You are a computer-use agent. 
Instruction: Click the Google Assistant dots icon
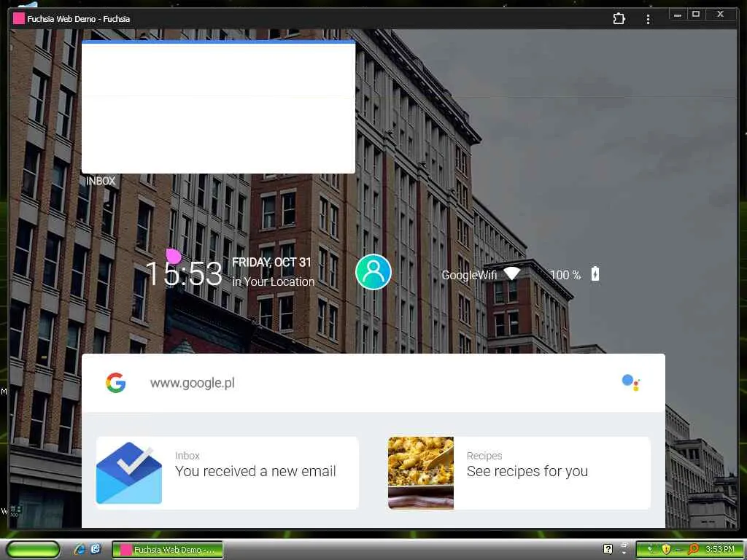pyautogui.click(x=631, y=382)
